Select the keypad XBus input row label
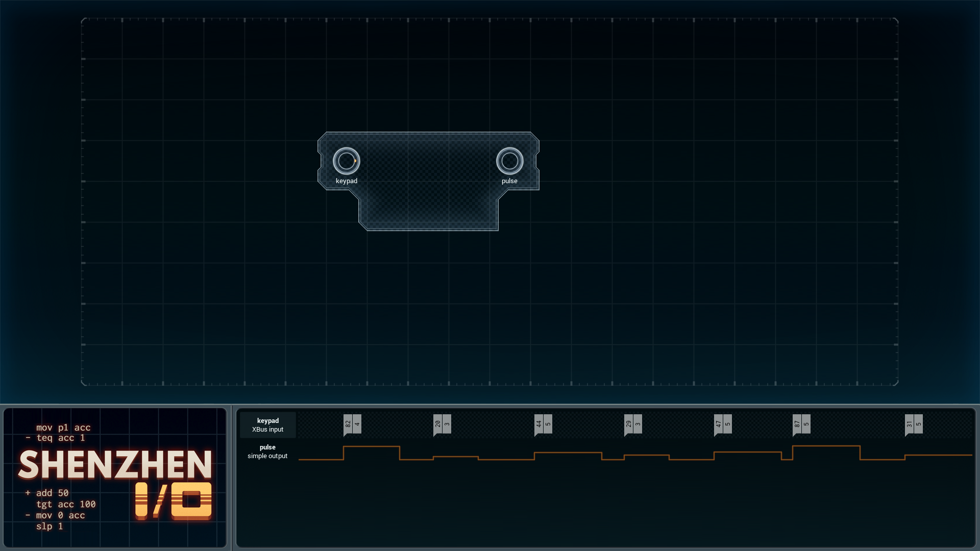This screenshot has width=980, height=551. [268, 425]
